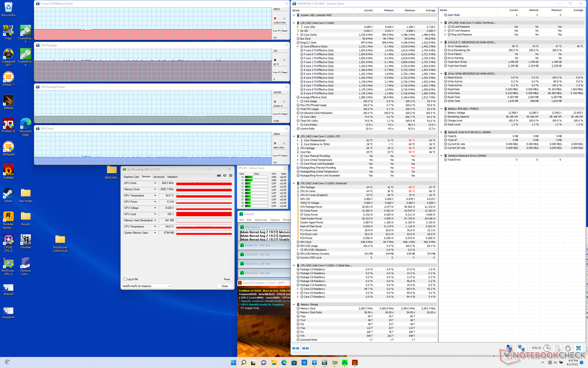The width and height of the screenshot is (588, 368).
Task: Click the FurMark taskbar icon
Action: coord(355,362)
